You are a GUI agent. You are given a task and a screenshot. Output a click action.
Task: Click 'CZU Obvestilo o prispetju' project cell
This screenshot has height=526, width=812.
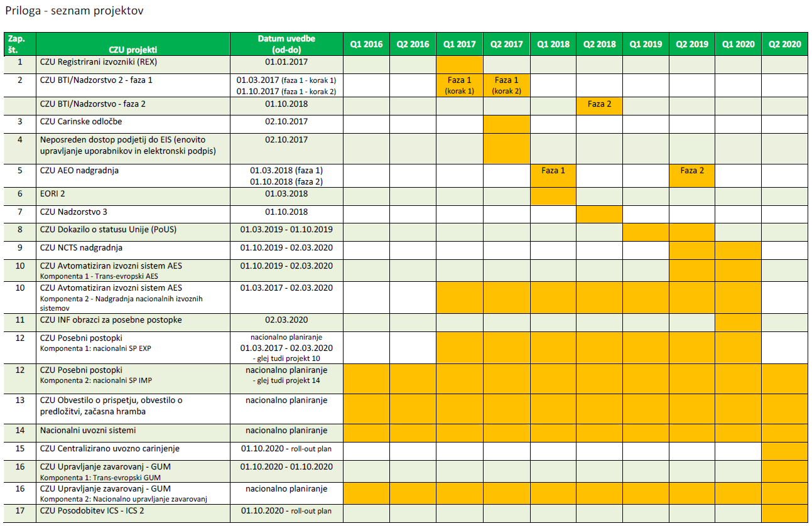(133, 409)
